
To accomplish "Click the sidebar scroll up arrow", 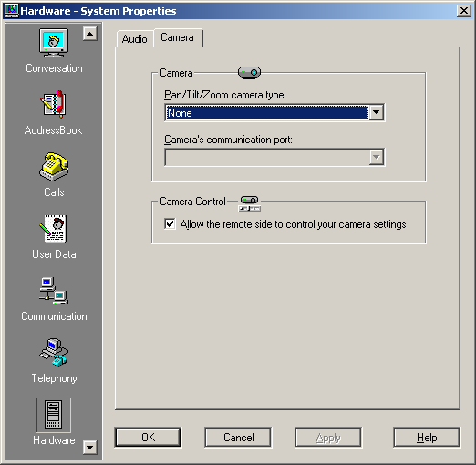I will tap(90, 34).
